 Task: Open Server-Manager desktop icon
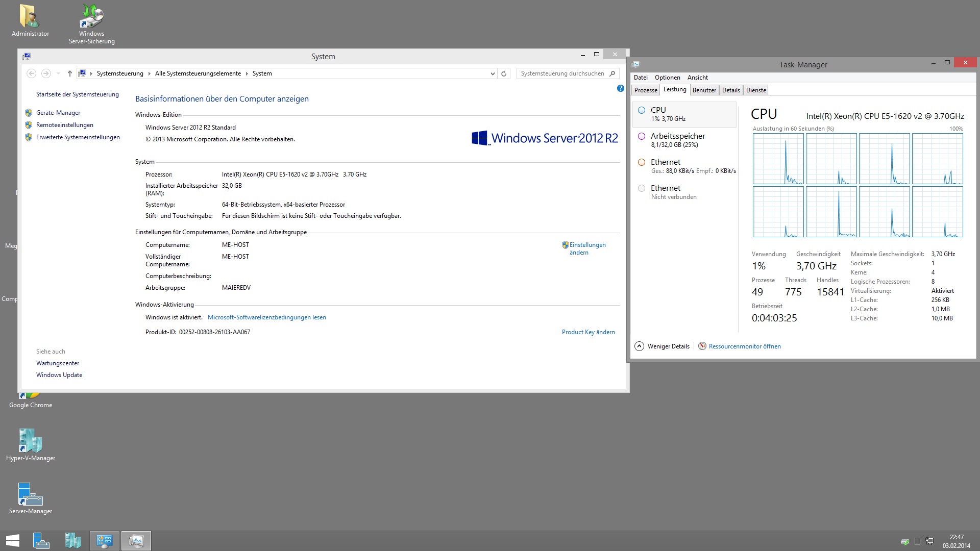(31, 495)
